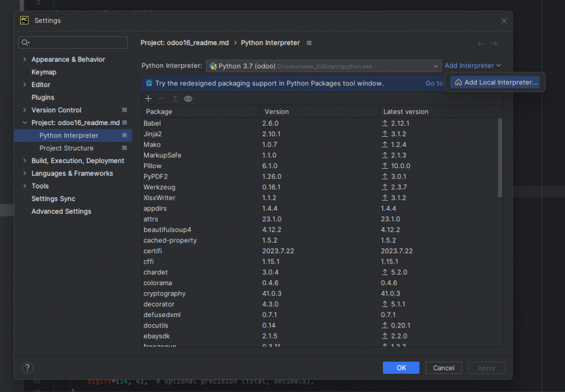Expand Languages & Frameworks section
Screen dimensions: 565x392
(x=24, y=173)
